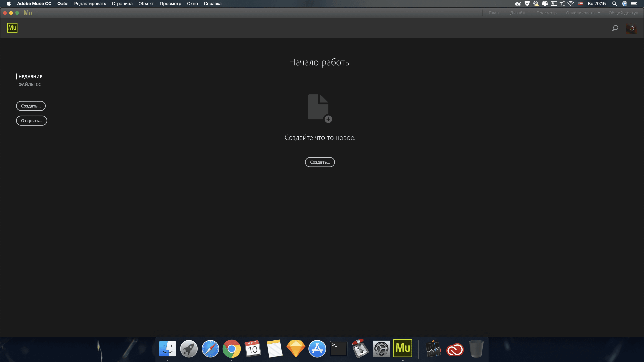The height and width of the screenshot is (362, 644).
Task: Open Google Chrome from the Dock
Action: coord(231,349)
